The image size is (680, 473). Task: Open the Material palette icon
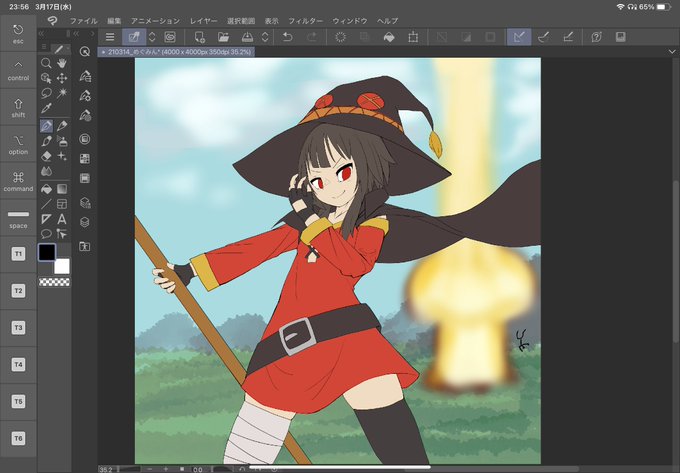click(85, 247)
